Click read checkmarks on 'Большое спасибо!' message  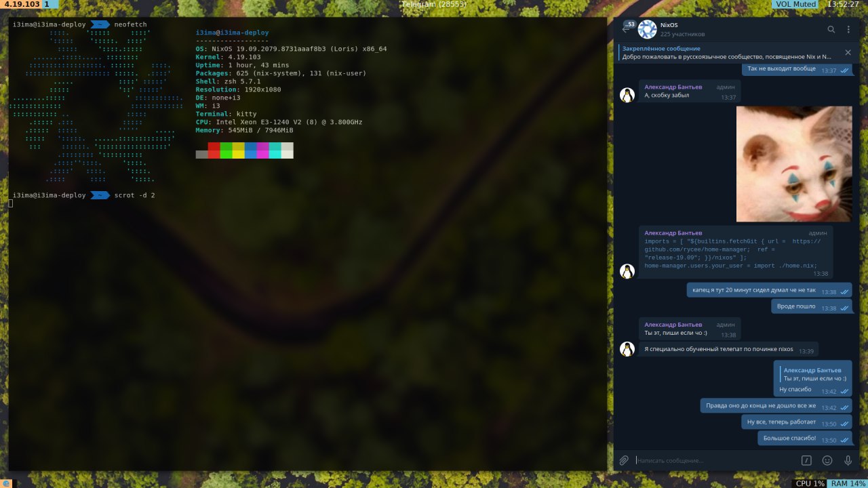click(844, 440)
